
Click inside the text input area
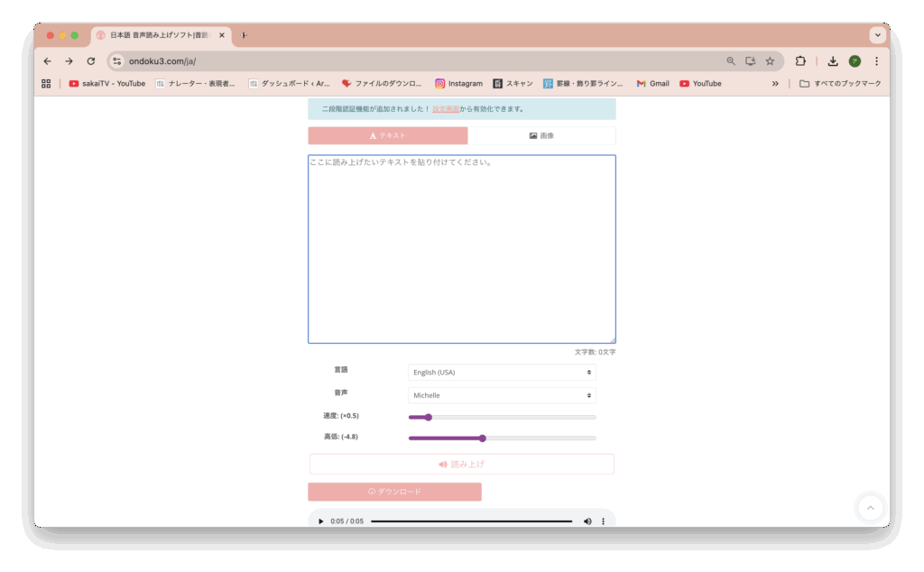pos(461,249)
